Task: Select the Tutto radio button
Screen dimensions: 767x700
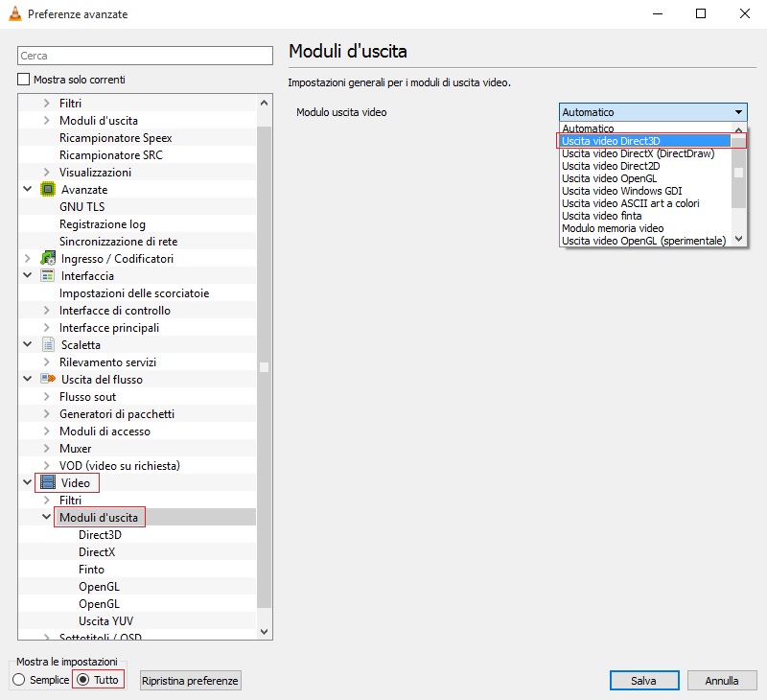Action: coord(83,680)
